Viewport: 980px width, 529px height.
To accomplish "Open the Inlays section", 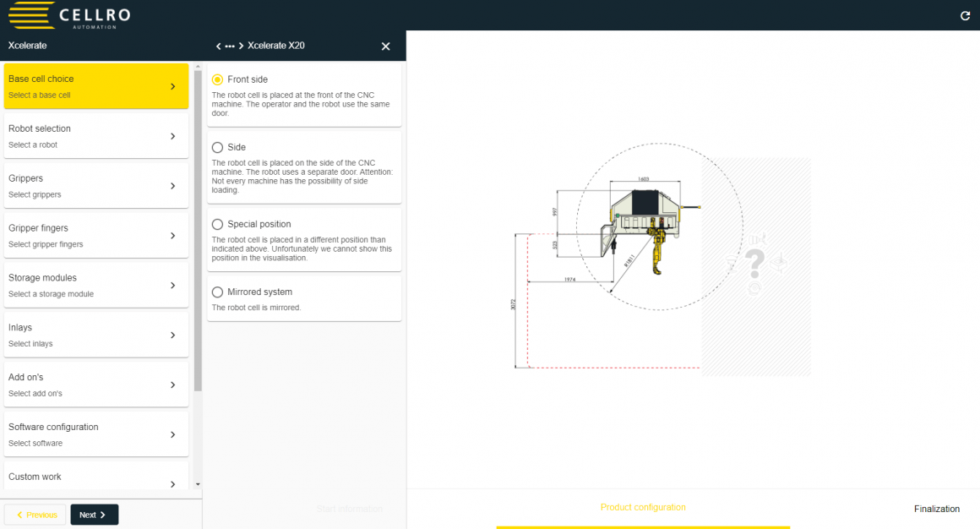I will coord(96,335).
